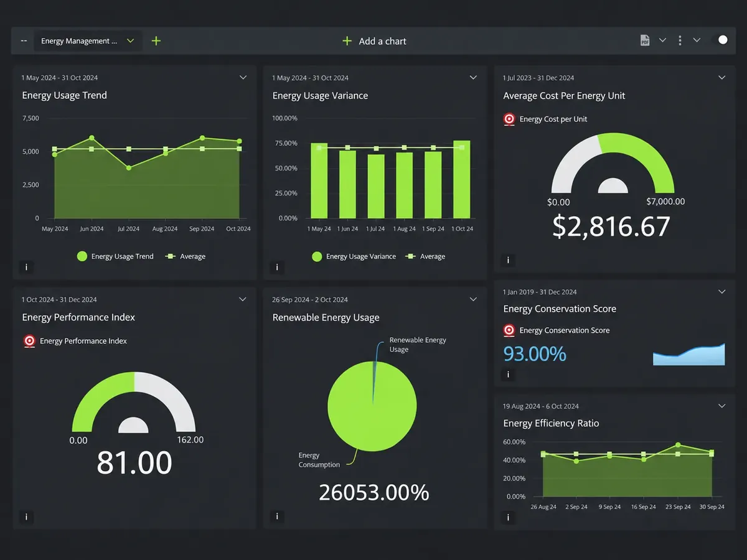Image resolution: width=747 pixels, height=560 pixels.
Task: Click info icon on Energy Usage Variance card
Action: pos(277,268)
